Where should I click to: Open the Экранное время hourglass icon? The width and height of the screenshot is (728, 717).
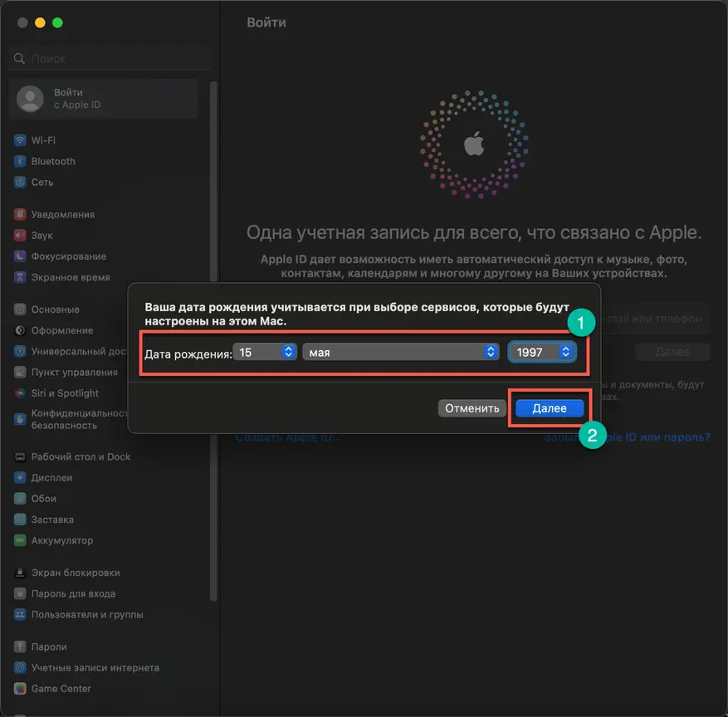click(x=20, y=277)
